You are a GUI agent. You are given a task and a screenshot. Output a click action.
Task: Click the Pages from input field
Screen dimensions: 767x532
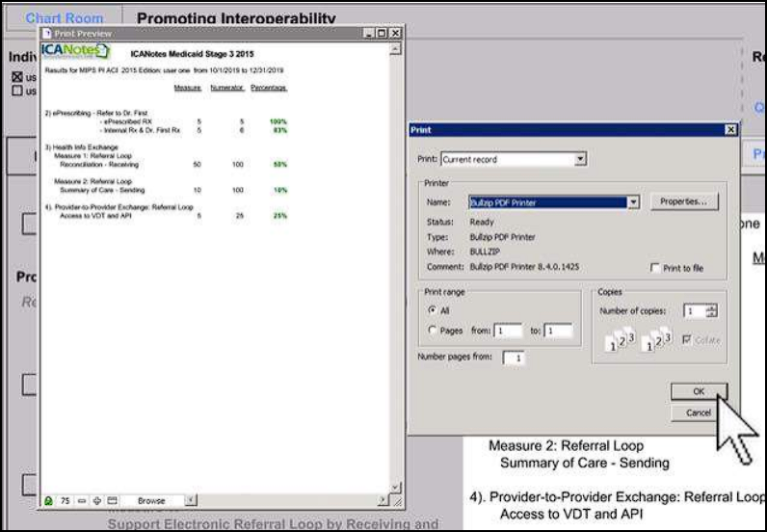(x=508, y=331)
